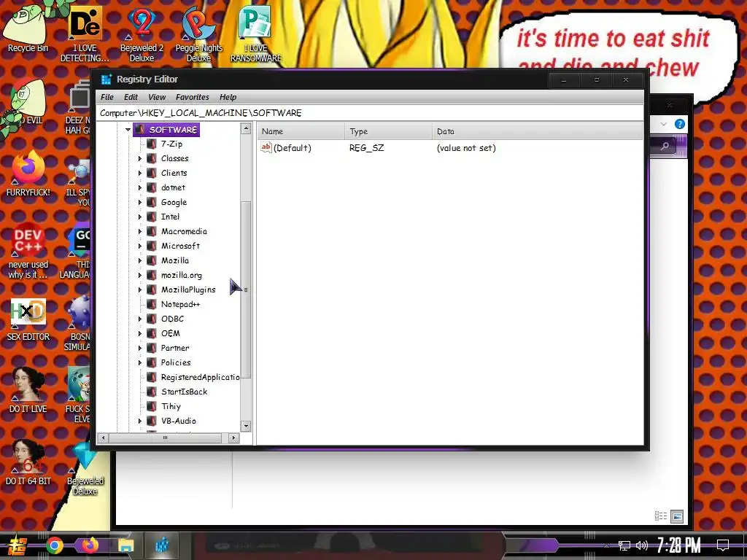The image size is (747, 560).
Task: Click Registry Editor taskbar icon
Action: [162, 545]
